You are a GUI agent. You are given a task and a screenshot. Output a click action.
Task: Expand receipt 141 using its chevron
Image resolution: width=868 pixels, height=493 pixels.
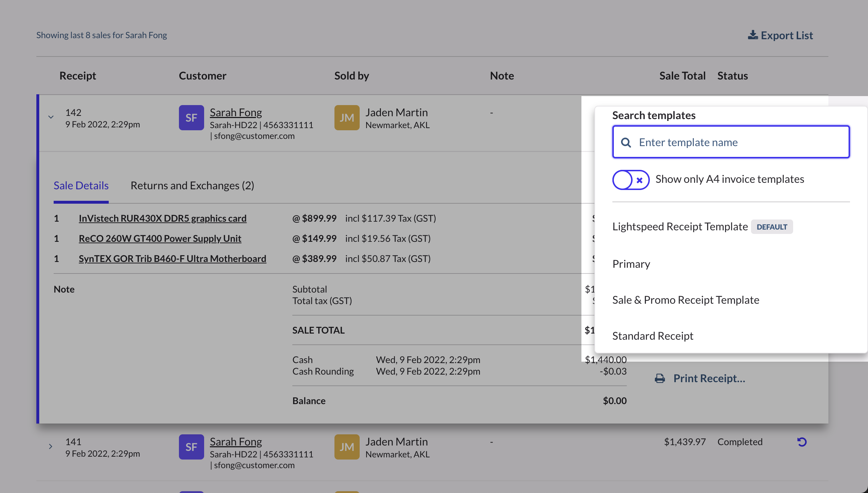click(x=50, y=446)
